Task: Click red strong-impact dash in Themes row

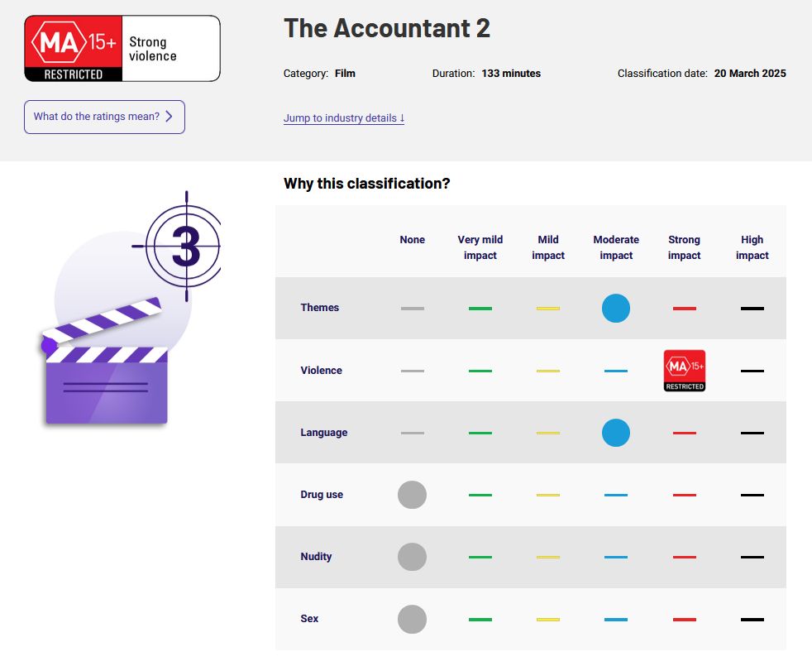Action: [684, 309]
